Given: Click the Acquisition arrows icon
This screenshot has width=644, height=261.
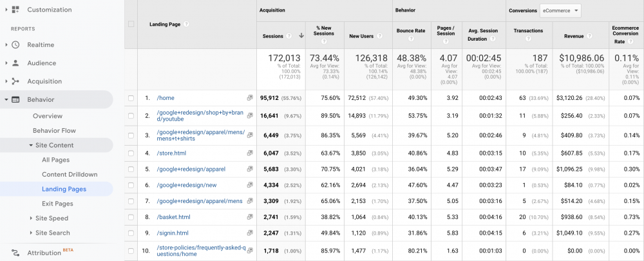Looking at the screenshot, I should [x=15, y=81].
